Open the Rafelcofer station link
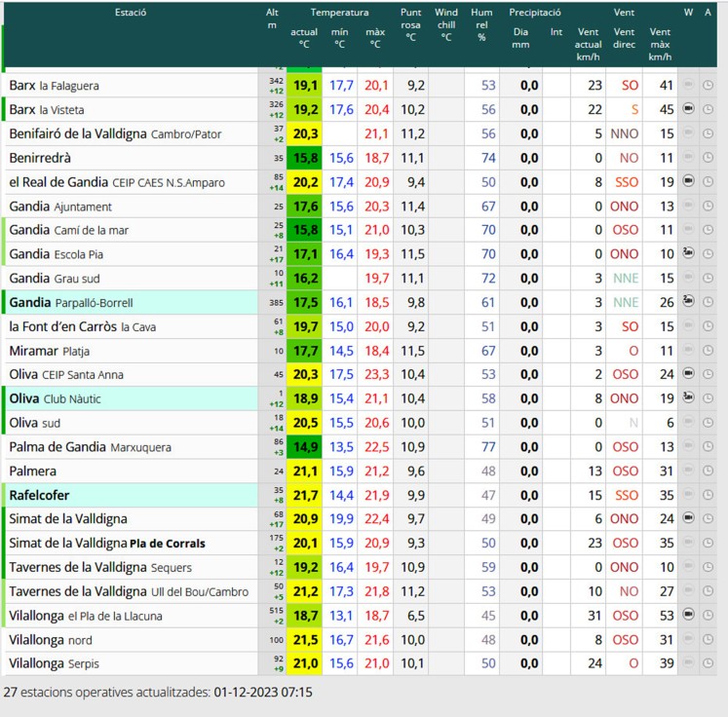 [39, 495]
